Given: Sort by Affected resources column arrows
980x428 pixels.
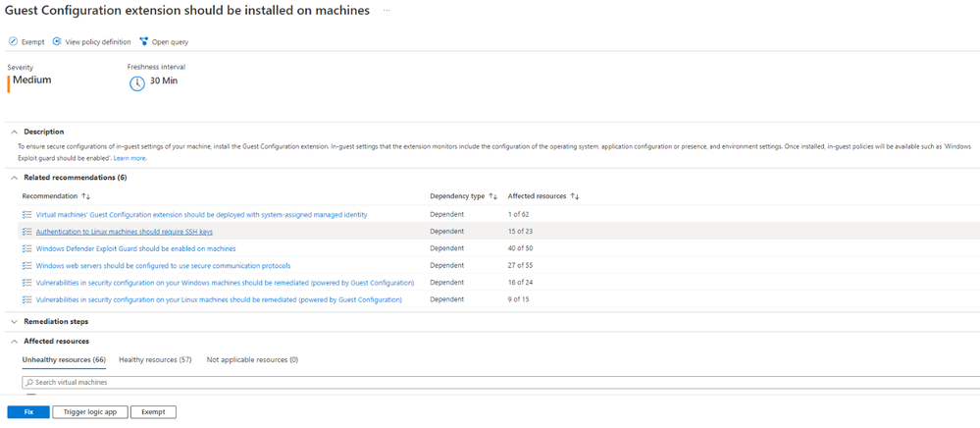Looking at the screenshot, I should [575, 196].
